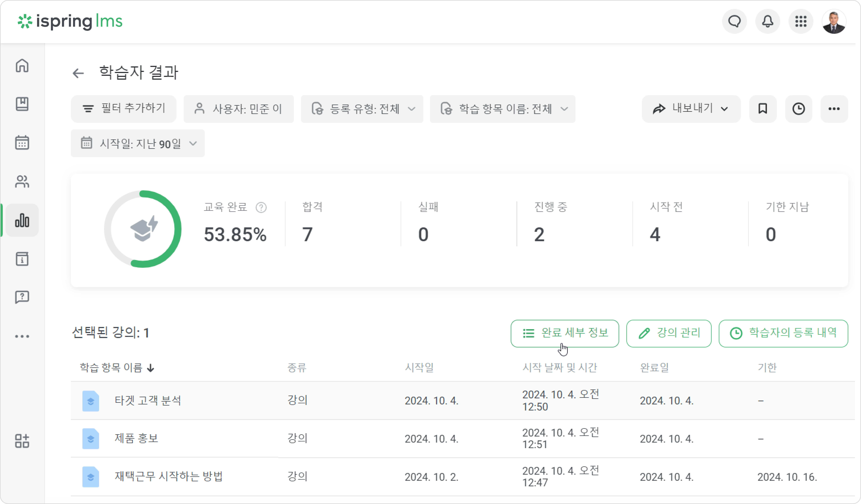The image size is (861, 504).
Task: Open the chat messages icon
Action: [735, 22]
